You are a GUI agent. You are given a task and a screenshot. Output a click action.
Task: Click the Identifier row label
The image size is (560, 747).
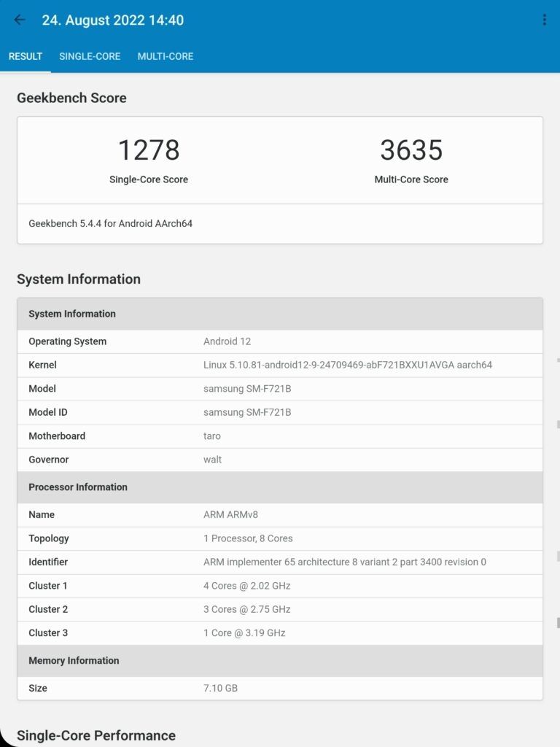48,562
